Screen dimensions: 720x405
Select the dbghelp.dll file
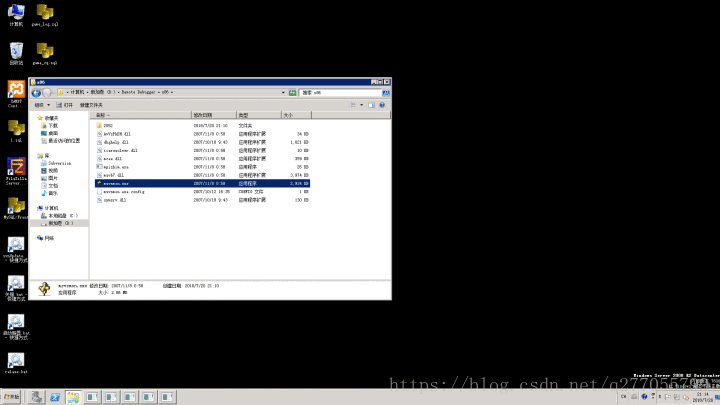point(202,142)
